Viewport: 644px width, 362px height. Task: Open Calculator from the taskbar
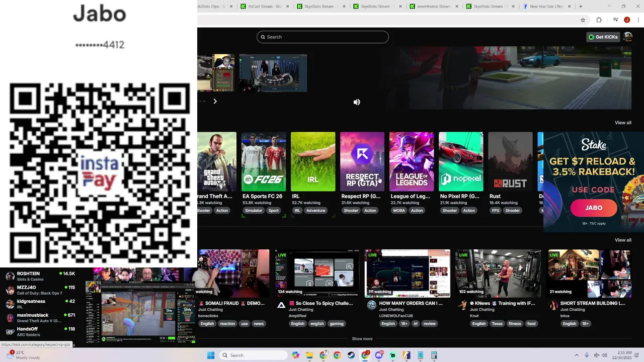click(434, 355)
